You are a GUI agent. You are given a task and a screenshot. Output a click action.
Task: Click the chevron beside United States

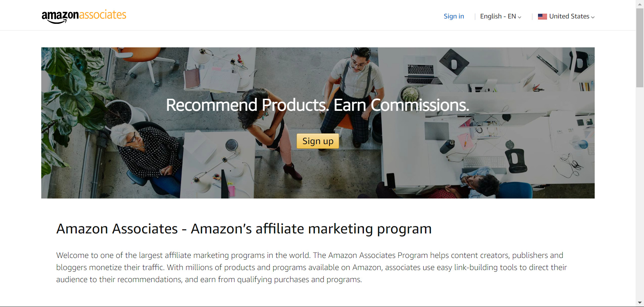pos(593,17)
